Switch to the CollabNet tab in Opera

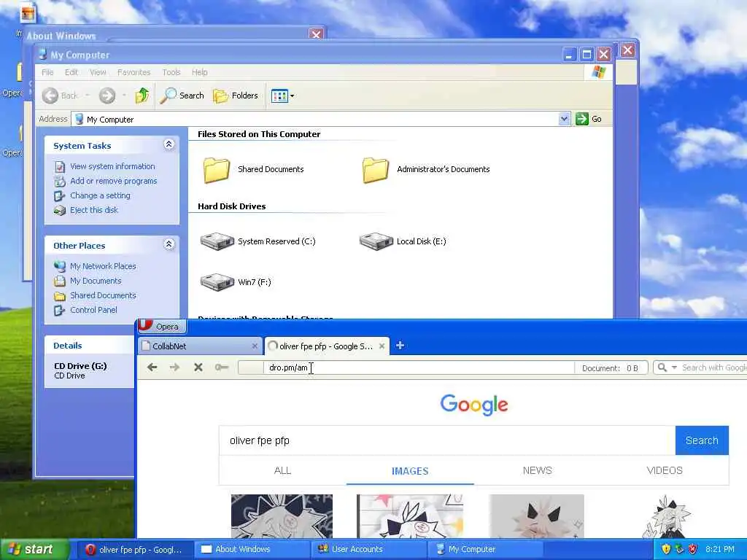pyautogui.click(x=200, y=346)
